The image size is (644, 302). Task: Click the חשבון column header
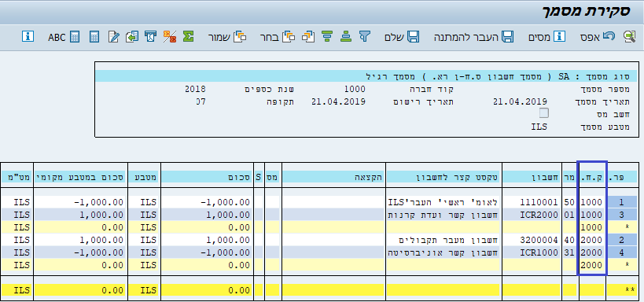point(532,177)
